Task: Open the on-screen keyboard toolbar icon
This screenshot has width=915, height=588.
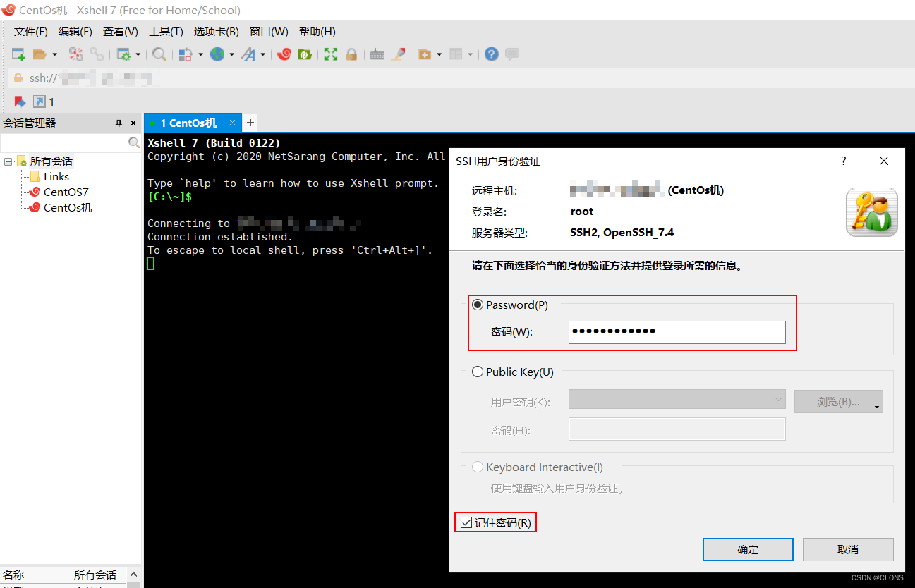Action: click(376, 54)
